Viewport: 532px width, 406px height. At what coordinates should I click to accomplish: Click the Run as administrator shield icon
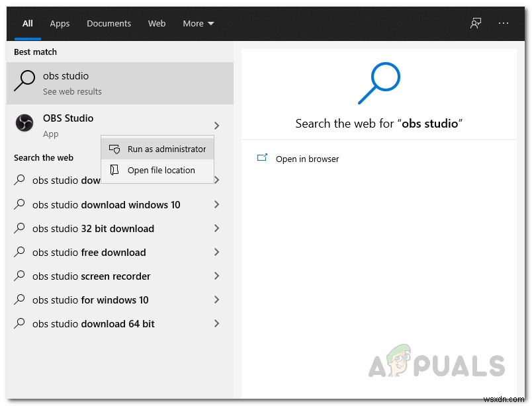pyautogui.click(x=114, y=149)
